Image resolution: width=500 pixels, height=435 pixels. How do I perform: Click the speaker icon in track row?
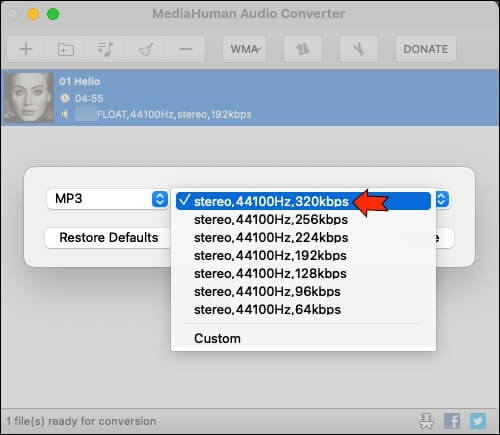click(x=65, y=114)
